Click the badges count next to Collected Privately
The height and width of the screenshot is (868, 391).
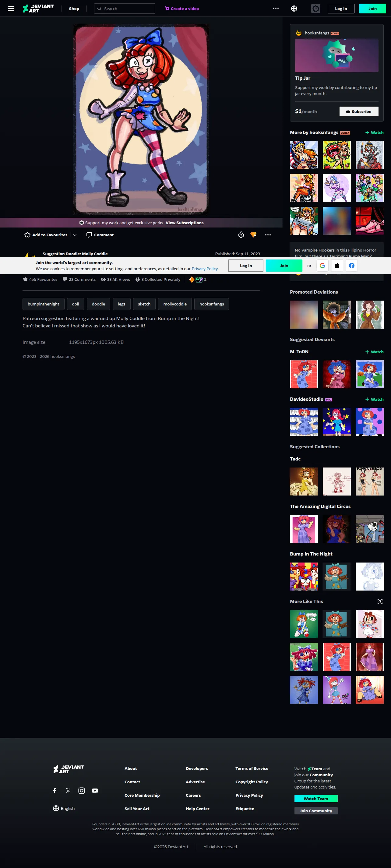point(198,279)
